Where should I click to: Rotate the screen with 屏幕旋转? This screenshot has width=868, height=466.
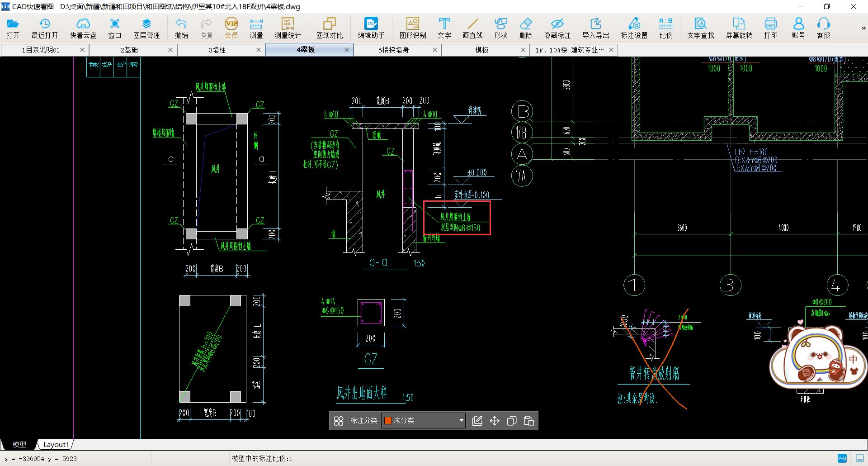tap(739, 28)
